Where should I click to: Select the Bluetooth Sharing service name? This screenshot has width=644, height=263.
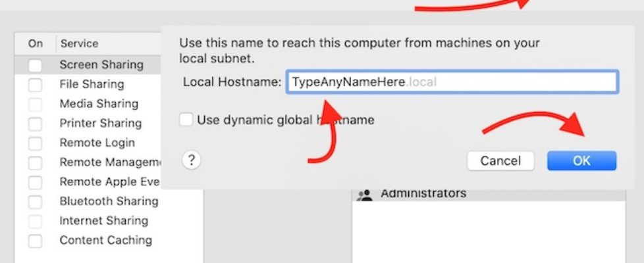click(x=109, y=201)
